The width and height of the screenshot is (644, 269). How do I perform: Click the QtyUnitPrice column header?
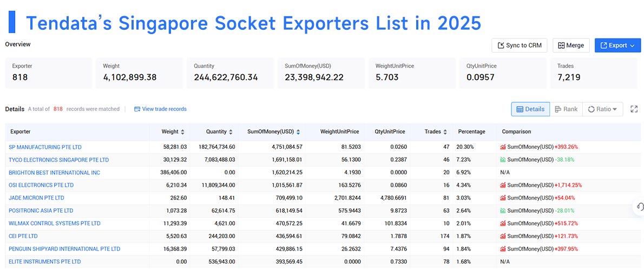(x=389, y=132)
